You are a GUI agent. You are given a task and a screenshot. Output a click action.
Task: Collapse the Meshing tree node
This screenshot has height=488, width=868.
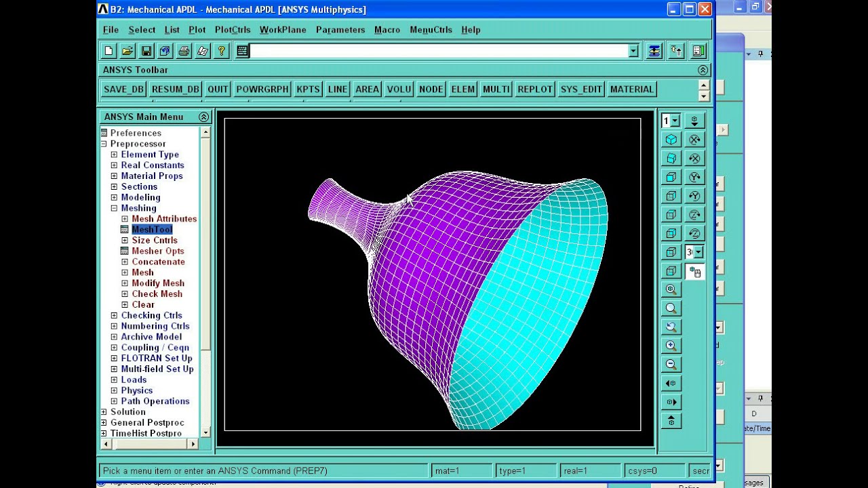coord(114,208)
